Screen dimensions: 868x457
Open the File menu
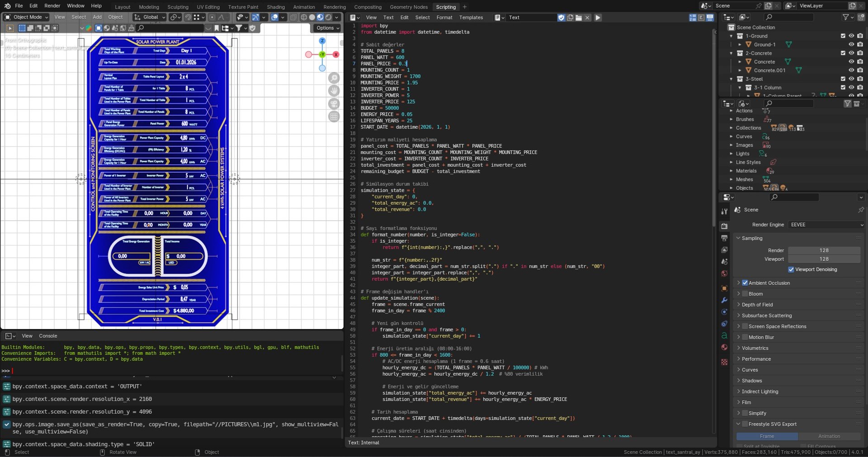[19, 6]
